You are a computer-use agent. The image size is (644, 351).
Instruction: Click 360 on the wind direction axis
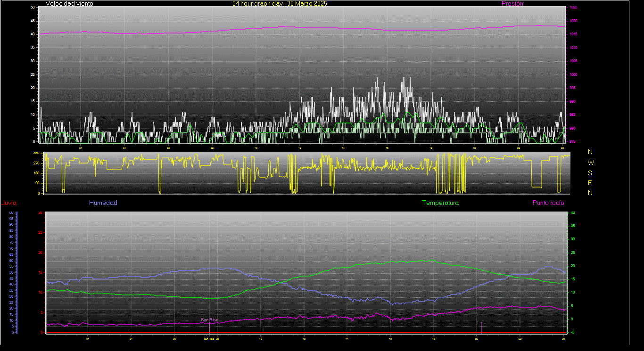tap(36, 153)
